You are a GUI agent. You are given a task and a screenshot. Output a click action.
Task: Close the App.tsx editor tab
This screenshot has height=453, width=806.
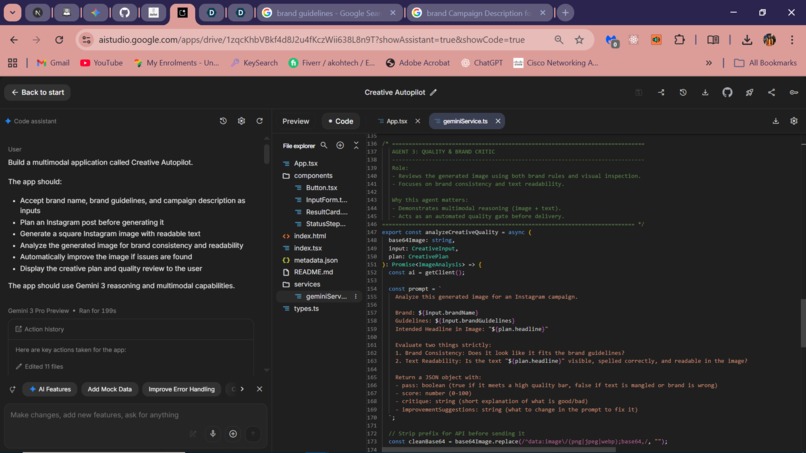(x=417, y=121)
